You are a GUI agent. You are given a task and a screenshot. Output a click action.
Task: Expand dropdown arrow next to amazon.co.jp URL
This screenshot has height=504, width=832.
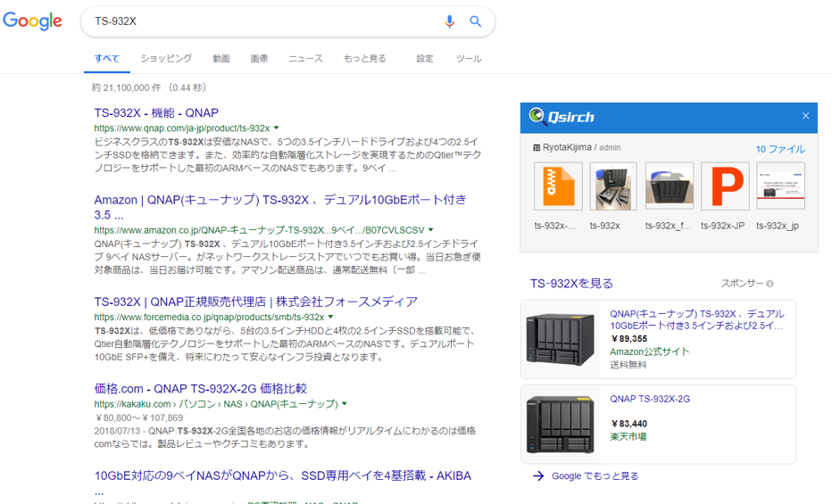pos(431,230)
